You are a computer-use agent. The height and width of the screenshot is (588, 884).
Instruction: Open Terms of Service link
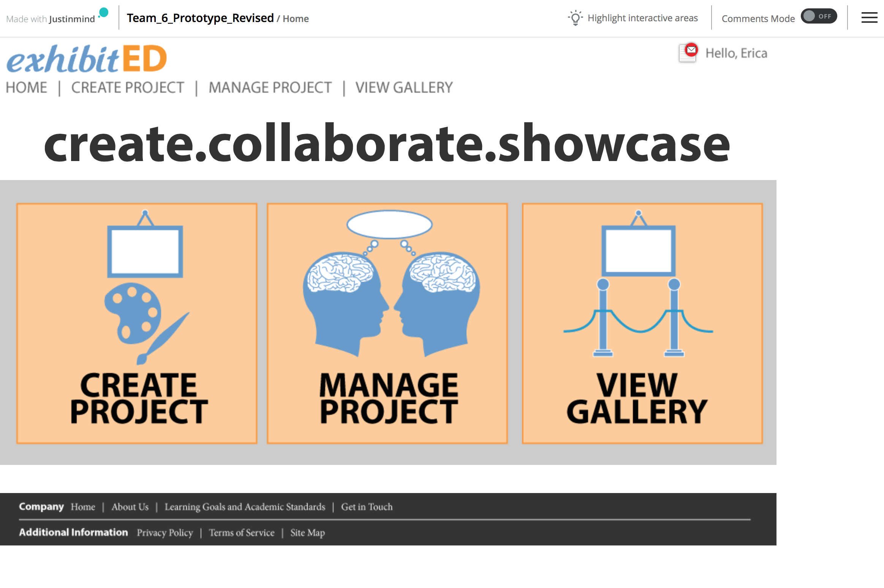(x=242, y=533)
